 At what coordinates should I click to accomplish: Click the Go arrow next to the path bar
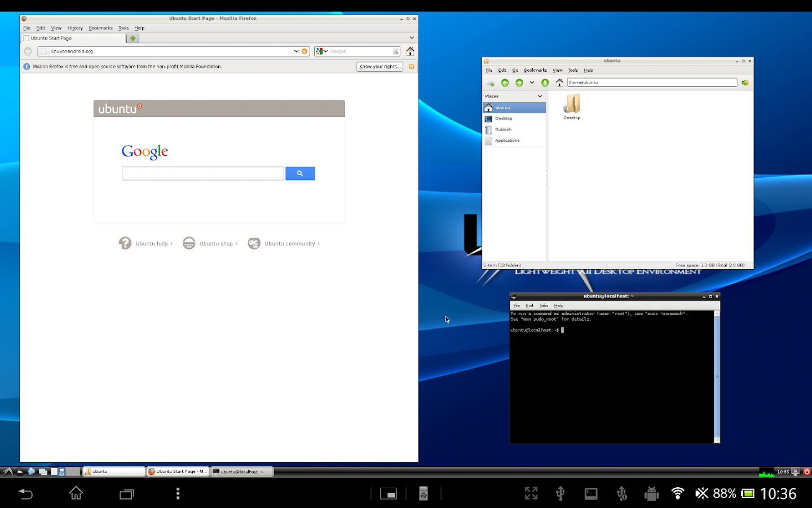745,82
